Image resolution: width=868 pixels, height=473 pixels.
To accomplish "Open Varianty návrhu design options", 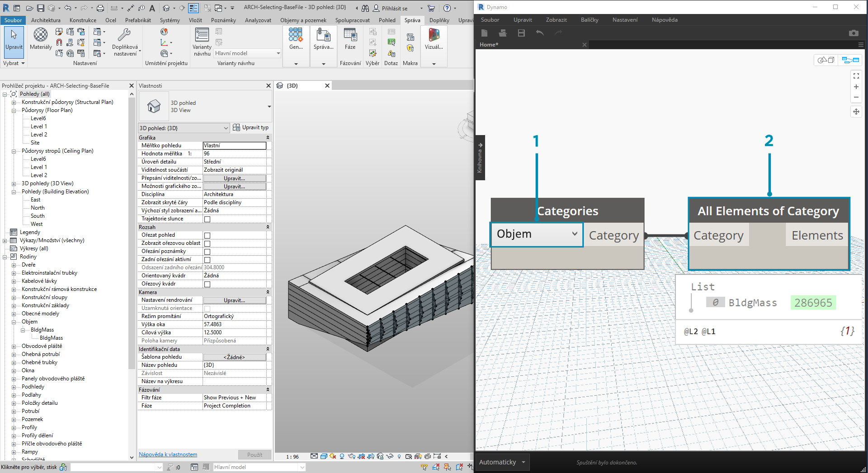I will click(x=202, y=42).
